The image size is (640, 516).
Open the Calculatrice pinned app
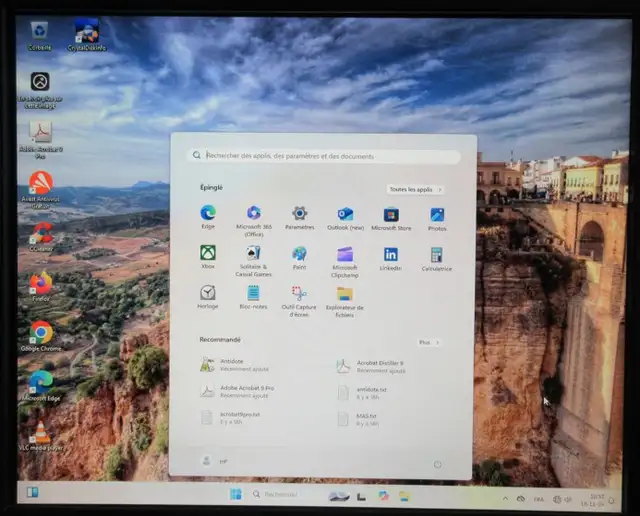coord(436,260)
